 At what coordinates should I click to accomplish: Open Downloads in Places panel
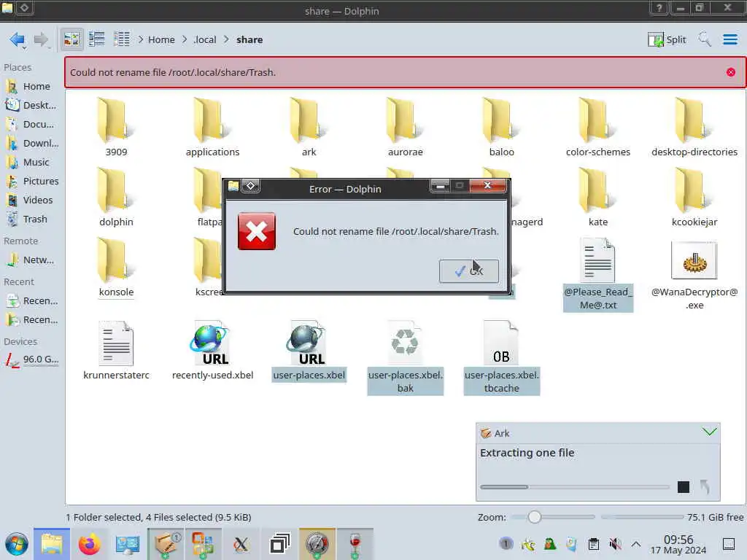point(31,144)
